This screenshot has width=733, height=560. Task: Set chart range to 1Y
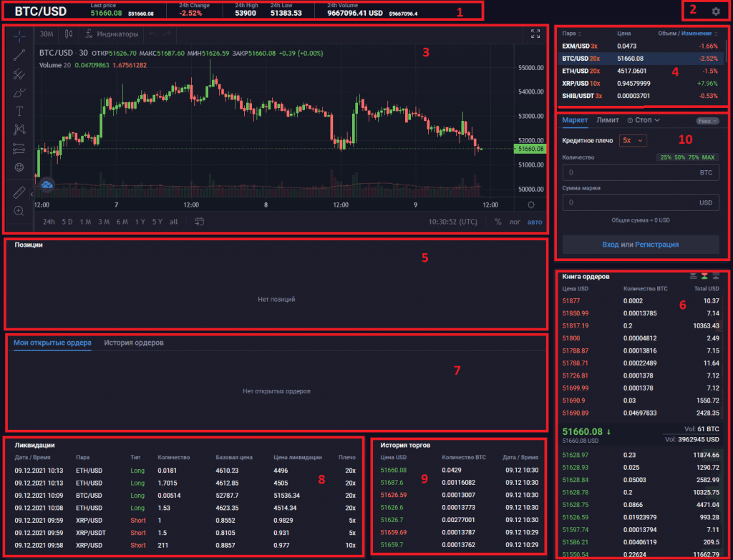click(x=140, y=222)
